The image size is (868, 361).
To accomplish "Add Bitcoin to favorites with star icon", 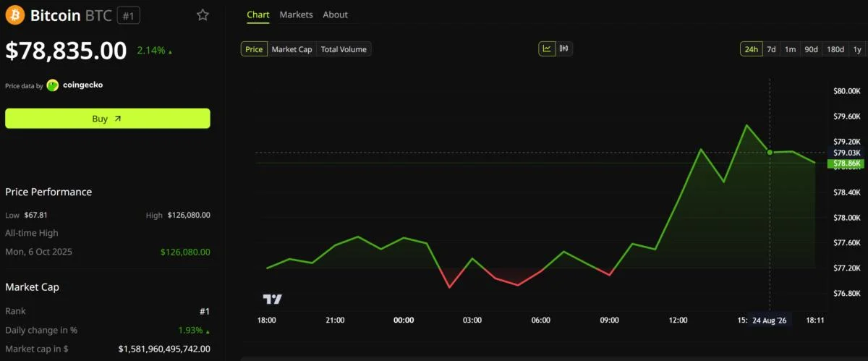I will pyautogui.click(x=203, y=14).
